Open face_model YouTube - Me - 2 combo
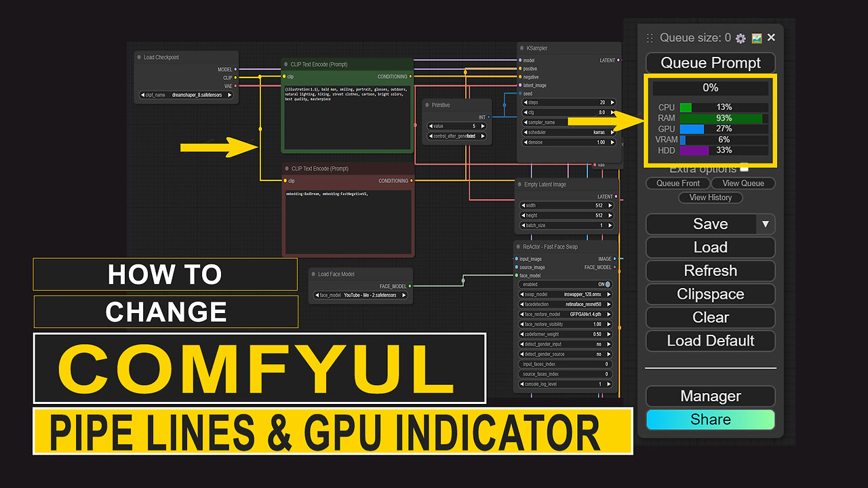Screen dimensions: 868x488 tap(361, 295)
